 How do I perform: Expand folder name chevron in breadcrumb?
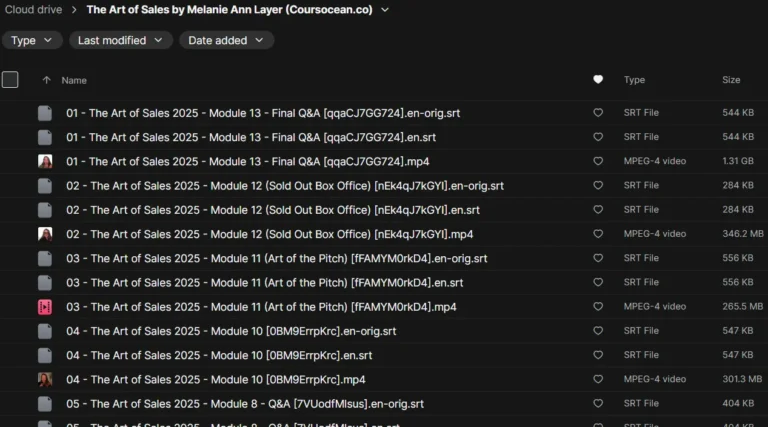pos(385,9)
